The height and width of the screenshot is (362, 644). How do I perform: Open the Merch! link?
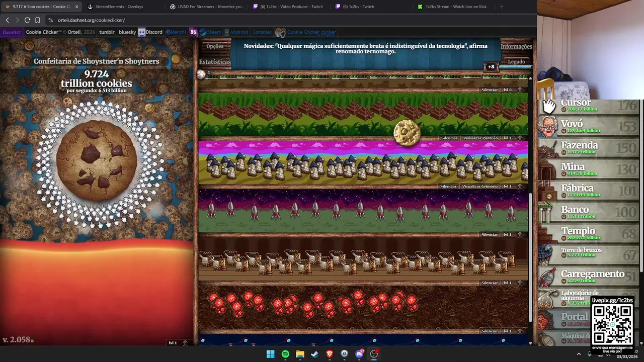click(x=176, y=32)
